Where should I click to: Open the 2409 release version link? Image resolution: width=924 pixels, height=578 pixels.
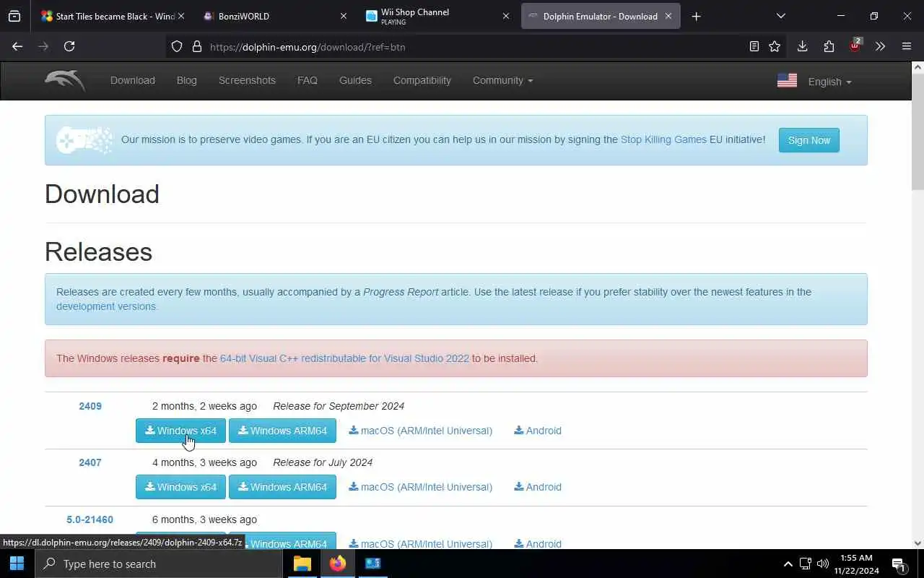point(90,406)
